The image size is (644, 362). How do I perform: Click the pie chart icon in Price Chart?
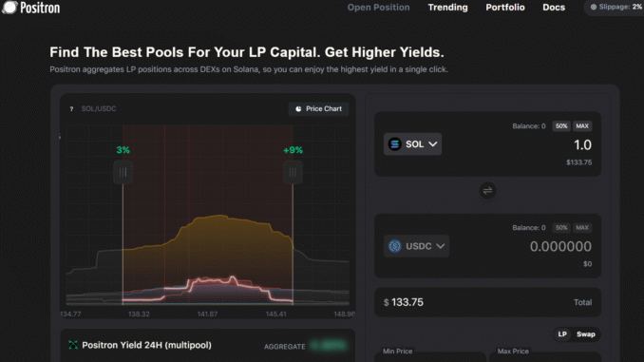tap(298, 109)
